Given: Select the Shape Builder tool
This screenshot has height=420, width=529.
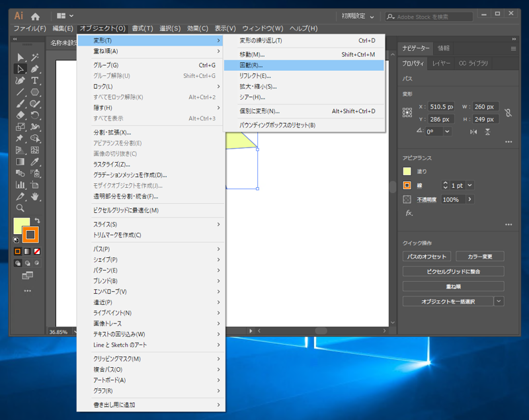Looking at the screenshot, I should [35, 138].
